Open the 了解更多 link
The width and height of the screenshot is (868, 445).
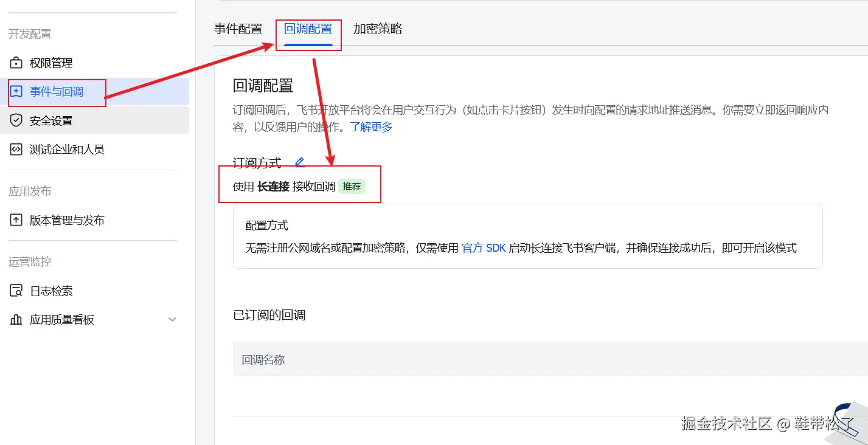pos(372,126)
